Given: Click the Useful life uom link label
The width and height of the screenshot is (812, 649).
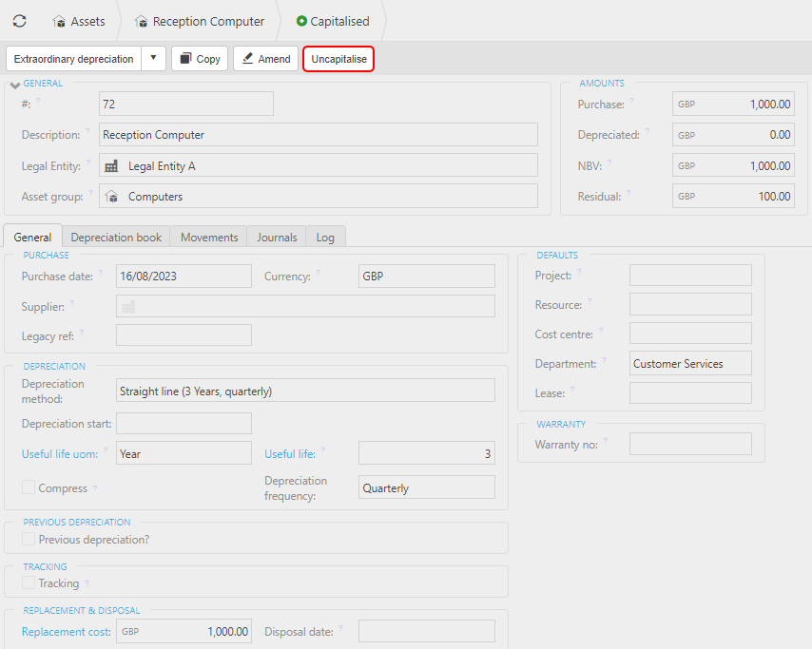Looking at the screenshot, I should point(60,453).
